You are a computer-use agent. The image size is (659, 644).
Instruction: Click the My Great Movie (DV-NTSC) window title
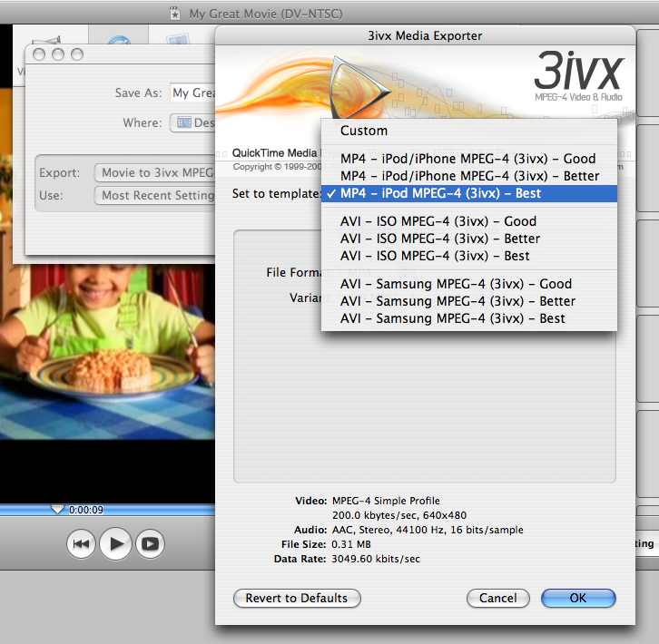click(x=266, y=14)
